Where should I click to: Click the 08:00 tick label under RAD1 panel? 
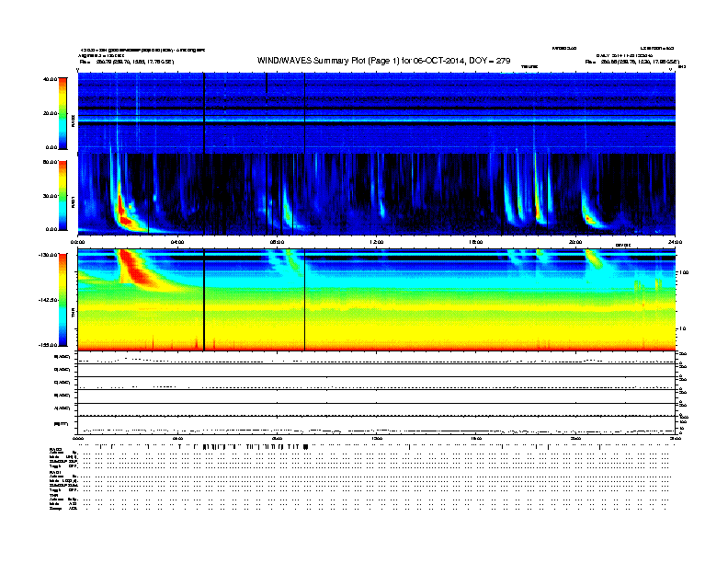277,242
